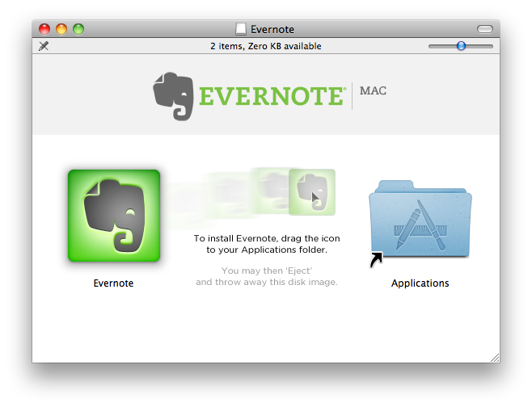Minimize the window with the yellow button
The width and height of the screenshot is (532, 407).
pos(62,29)
